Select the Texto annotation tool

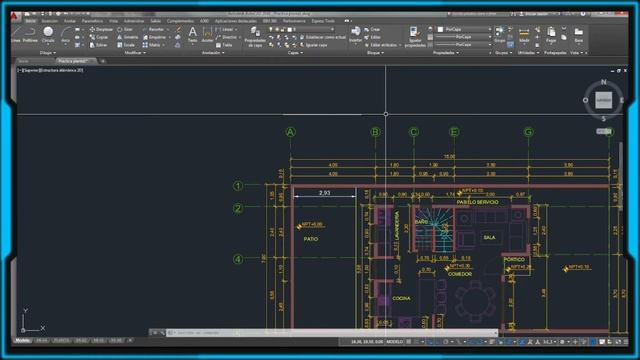pyautogui.click(x=193, y=35)
